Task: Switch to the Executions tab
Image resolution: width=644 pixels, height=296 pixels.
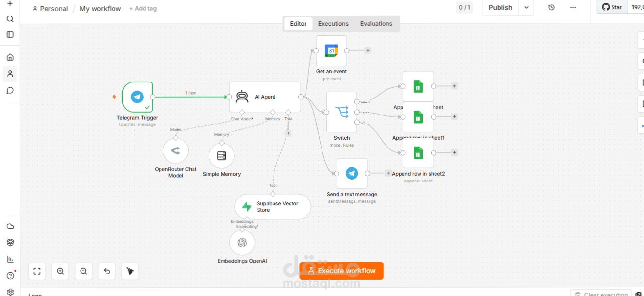Action: 333,23
